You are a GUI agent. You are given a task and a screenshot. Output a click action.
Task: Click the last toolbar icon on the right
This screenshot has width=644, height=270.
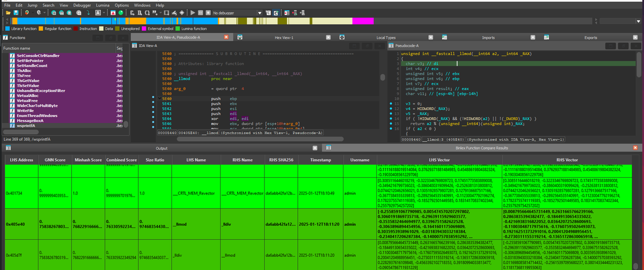(x=303, y=12)
